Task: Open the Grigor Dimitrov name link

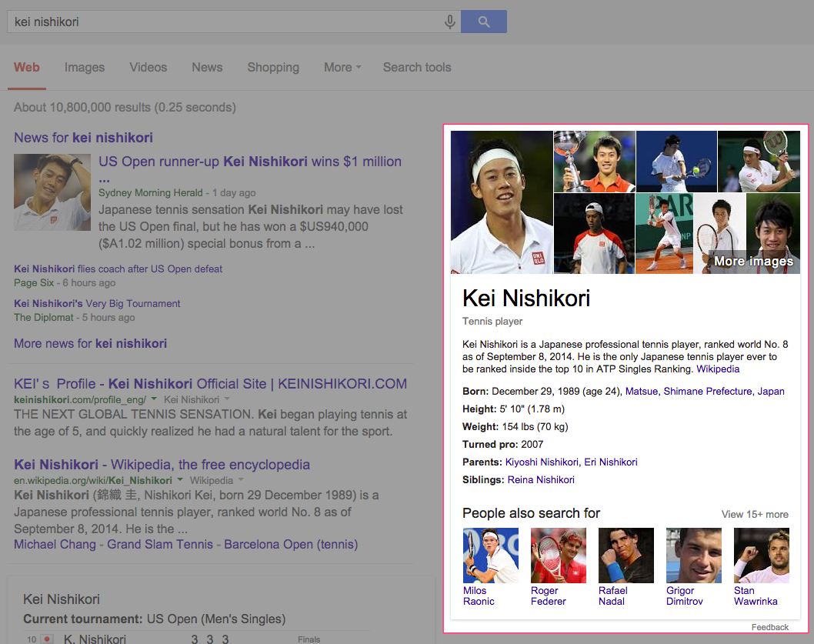Action: tap(685, 596)
